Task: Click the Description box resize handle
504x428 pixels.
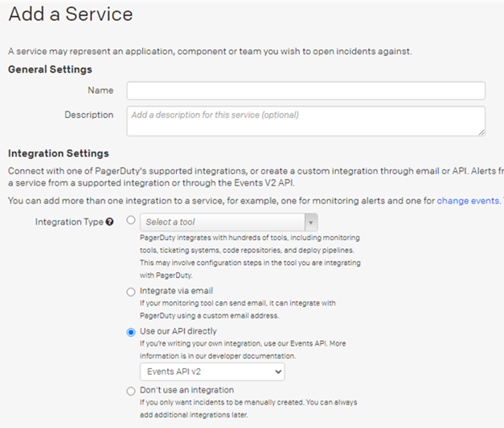Action: (x=481, y=132)
